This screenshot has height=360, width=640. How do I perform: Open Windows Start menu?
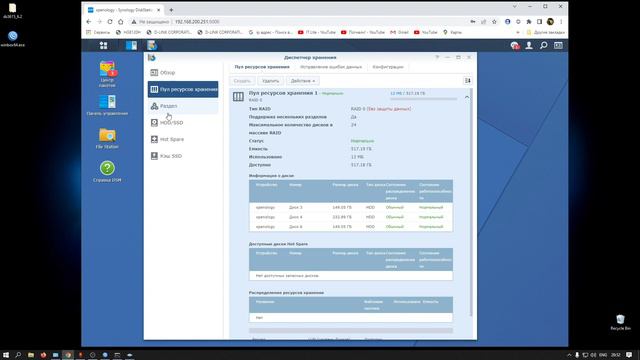pos(6,355)
